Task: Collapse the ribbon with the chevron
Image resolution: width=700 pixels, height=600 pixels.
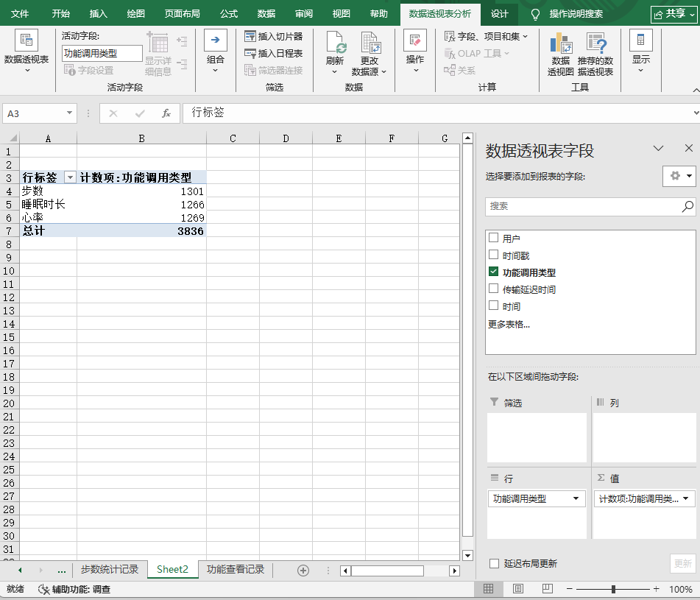Action: 696,90
